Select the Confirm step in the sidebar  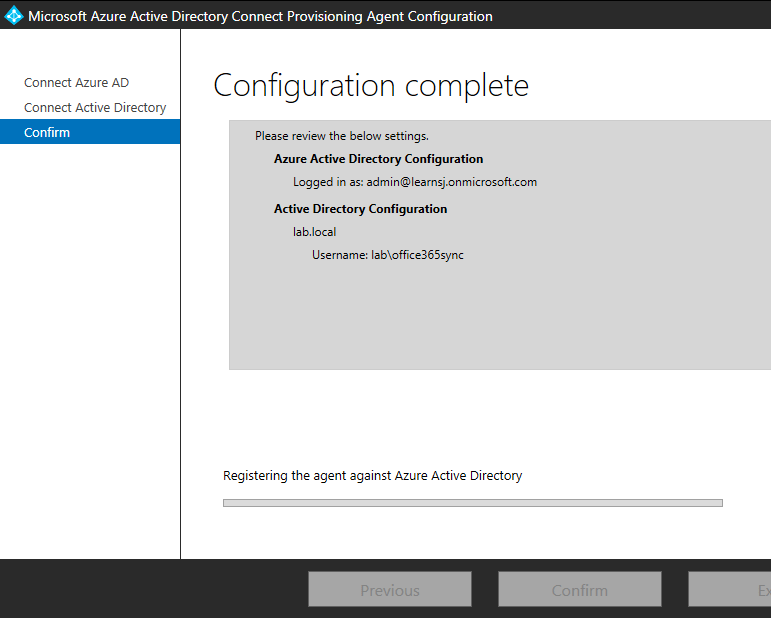47,133
